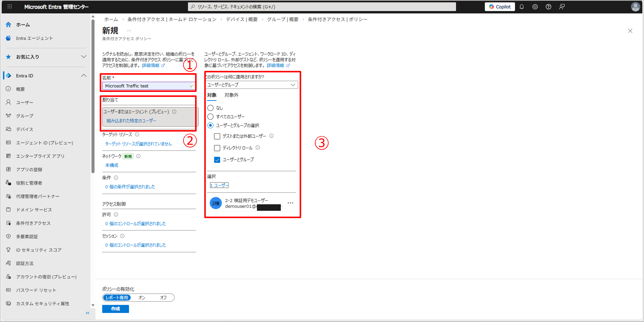Check the ゲストまたは外部ユーザー checkbox
Viewport: 644px width, 322px height.
[x=217, y=136]
